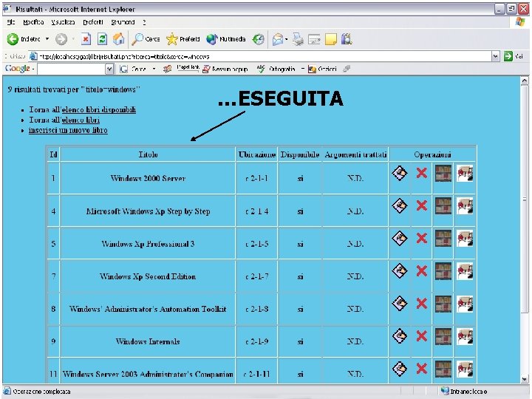
Task: Click the PageRank indicator on Google toolbar
Action: point(188,68)
